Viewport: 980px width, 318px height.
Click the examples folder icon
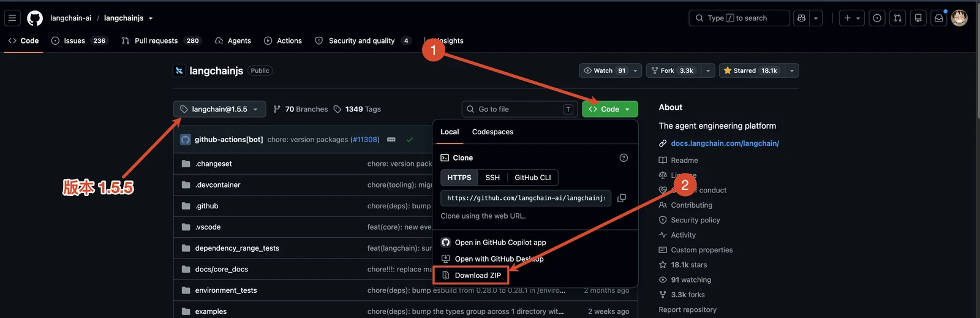coord(186,311)
